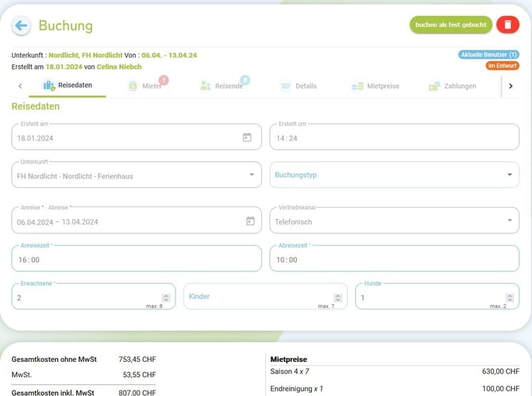Adjust the Erwachsene number stepper

coord(166,298)
